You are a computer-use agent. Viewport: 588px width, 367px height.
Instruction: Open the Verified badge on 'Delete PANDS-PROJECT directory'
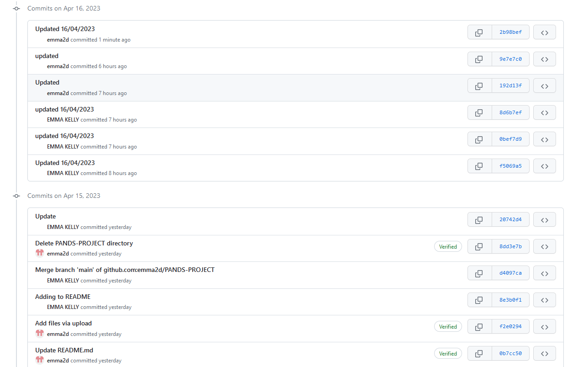click(x=448, y=246)
